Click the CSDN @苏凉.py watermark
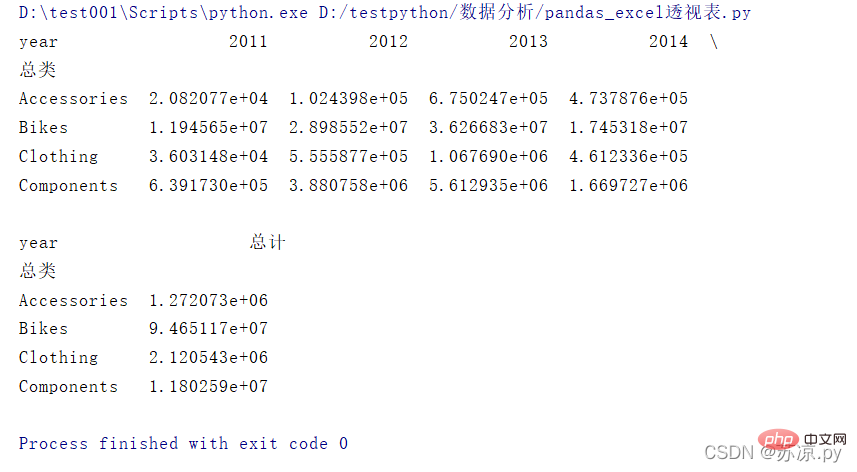The width and height of the screenshot is (857, 472). click(773, 454)
